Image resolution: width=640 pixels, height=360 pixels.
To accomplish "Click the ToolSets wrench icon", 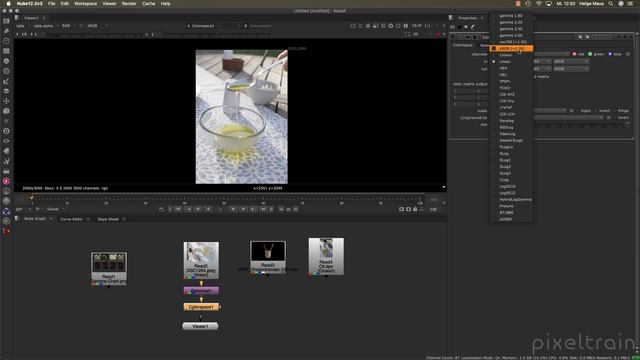I will click(6, 161).
